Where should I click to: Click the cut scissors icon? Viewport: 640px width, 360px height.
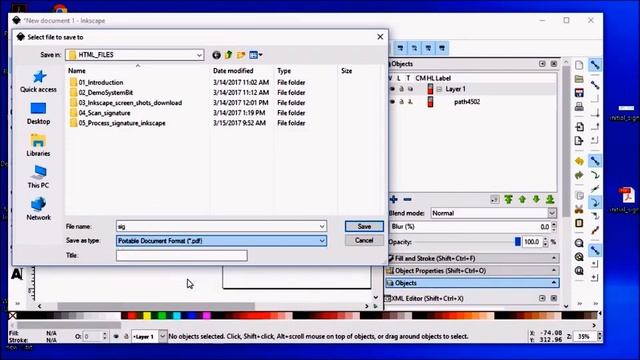579,209
